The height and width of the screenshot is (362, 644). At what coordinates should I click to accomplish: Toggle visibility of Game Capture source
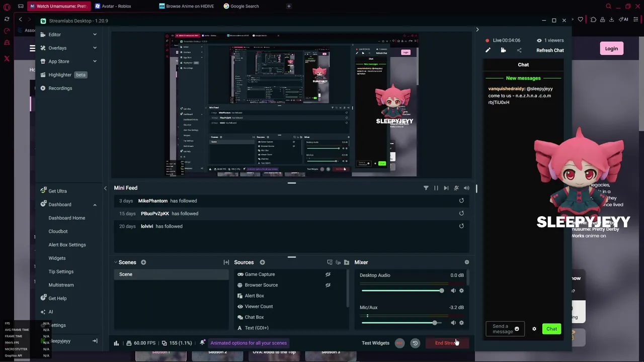[x=328, y=275]
